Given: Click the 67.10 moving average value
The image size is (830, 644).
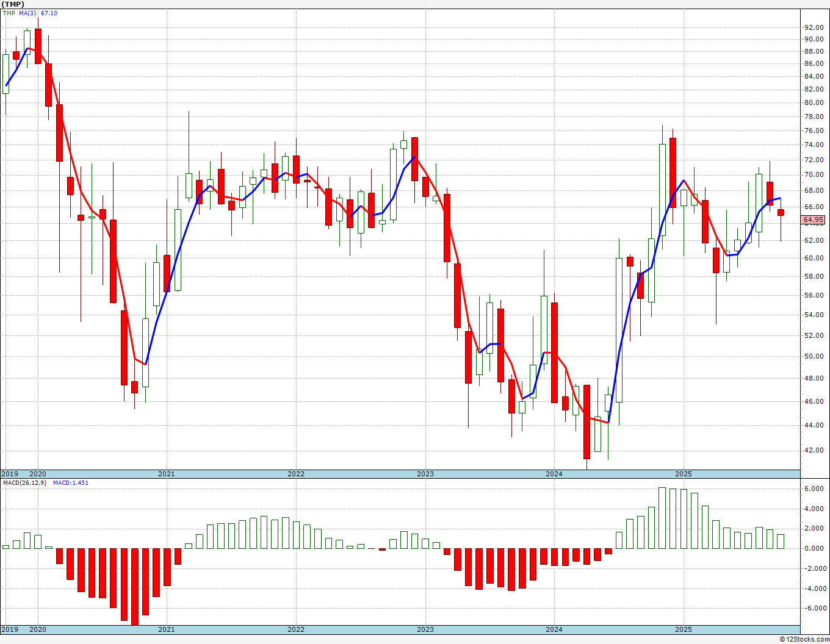Looking at the screenshot, I should (49, 13).
